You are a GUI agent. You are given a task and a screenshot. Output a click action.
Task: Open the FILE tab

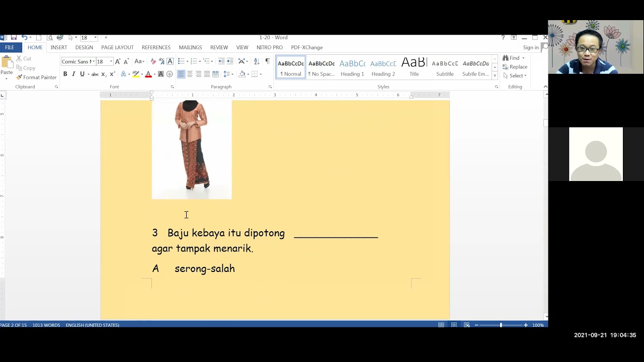(10, 47)
